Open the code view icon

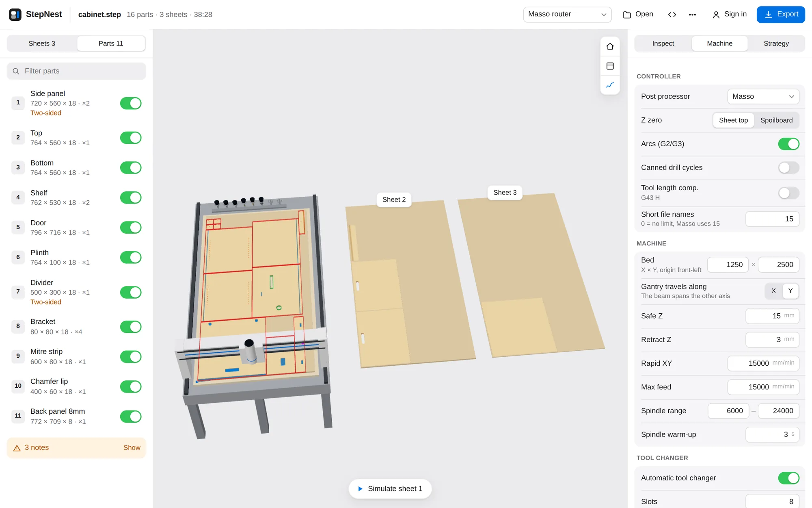(x=672, y=15)
